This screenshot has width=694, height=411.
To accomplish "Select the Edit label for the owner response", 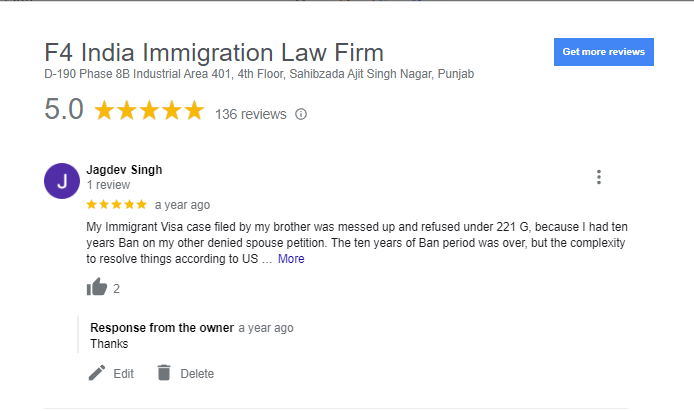I will (123, 374).
